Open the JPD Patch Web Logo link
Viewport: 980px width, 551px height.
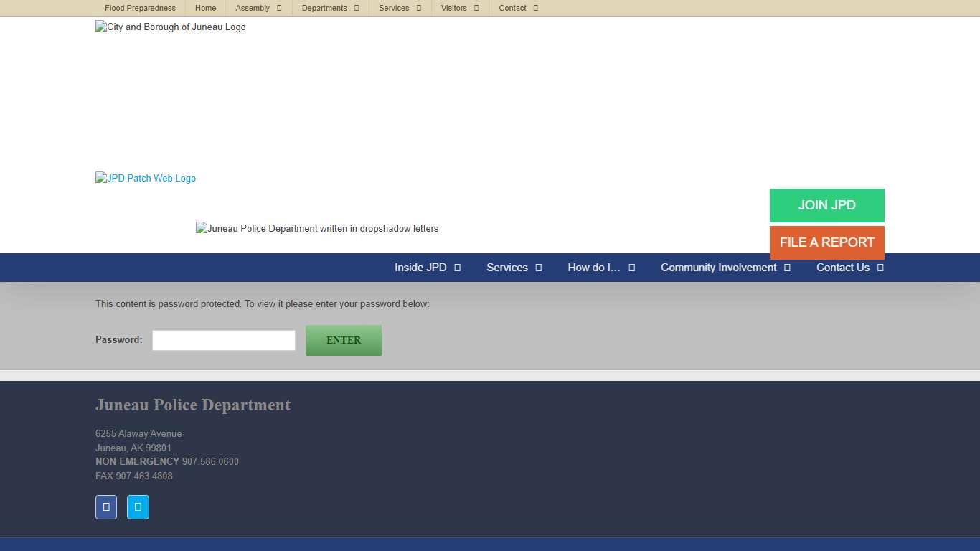[x=146, y=179]
